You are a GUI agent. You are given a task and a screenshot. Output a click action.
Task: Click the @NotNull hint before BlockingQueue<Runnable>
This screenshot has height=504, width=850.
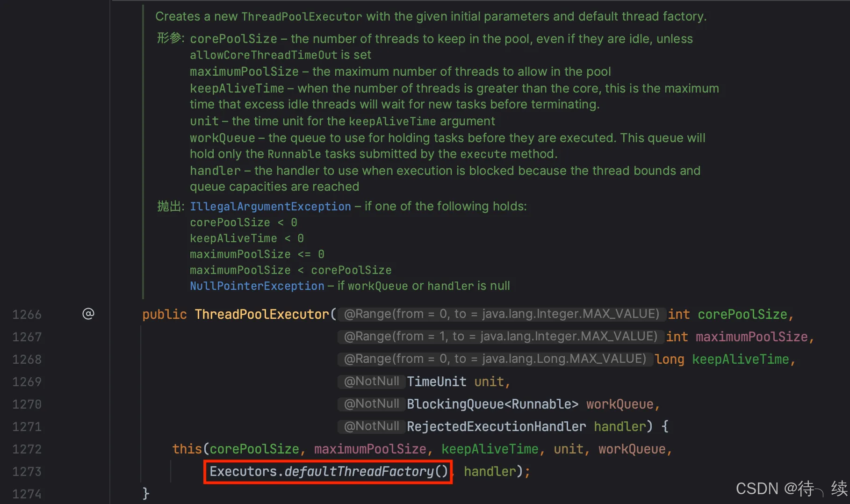(x=371, y=403)
